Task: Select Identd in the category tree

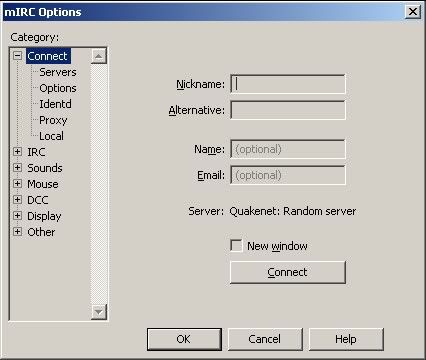Action: coord(55,104)
